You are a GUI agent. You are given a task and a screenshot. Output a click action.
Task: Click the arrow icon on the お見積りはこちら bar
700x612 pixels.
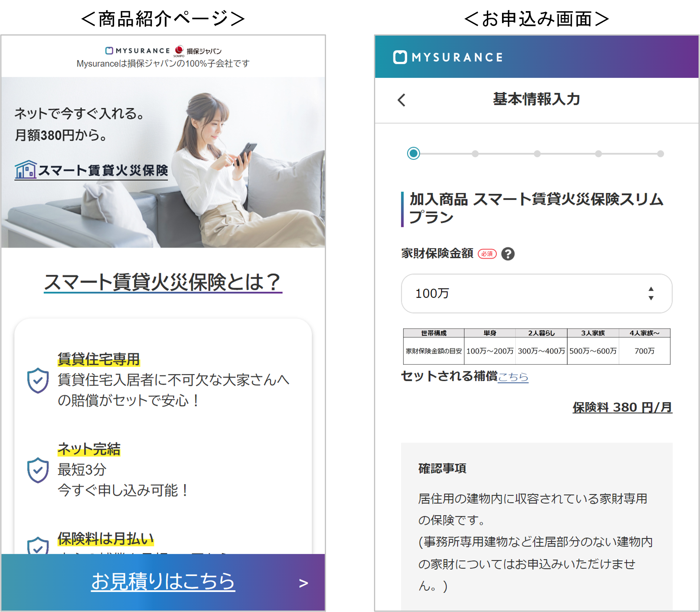coord(304,583)
